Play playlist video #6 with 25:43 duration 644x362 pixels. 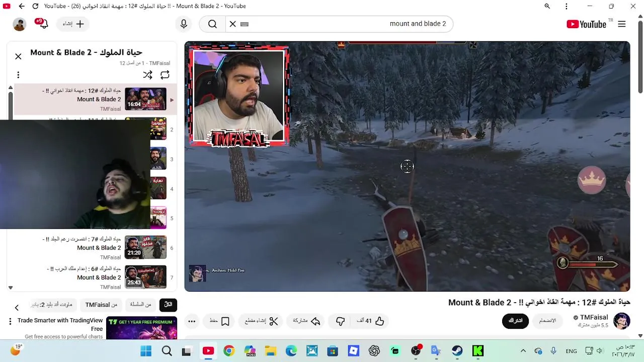[x=145, y=277]
